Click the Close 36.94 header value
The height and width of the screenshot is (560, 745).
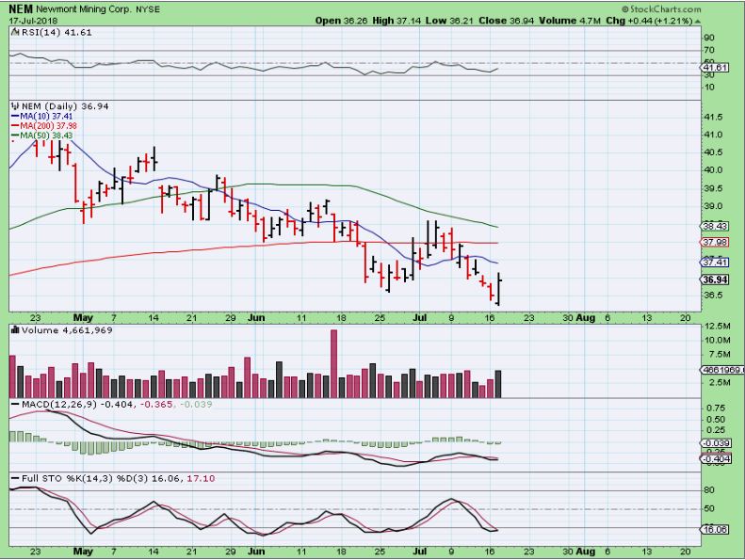(x=507, y=21)
